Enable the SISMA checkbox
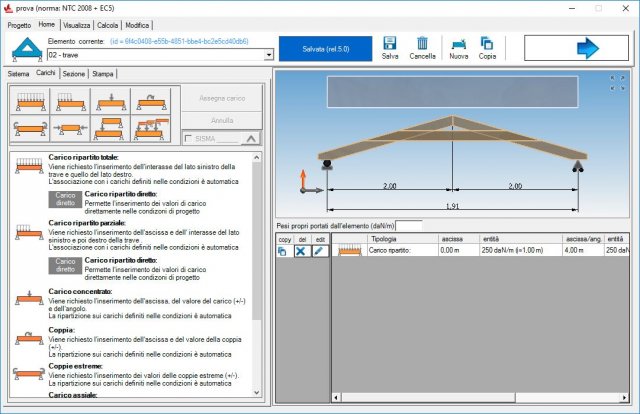The height and width of the screenshot is (414, 640). click(188, 139)
